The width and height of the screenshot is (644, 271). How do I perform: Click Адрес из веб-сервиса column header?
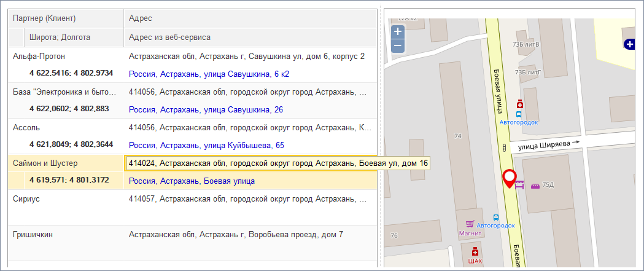[250, 37]
